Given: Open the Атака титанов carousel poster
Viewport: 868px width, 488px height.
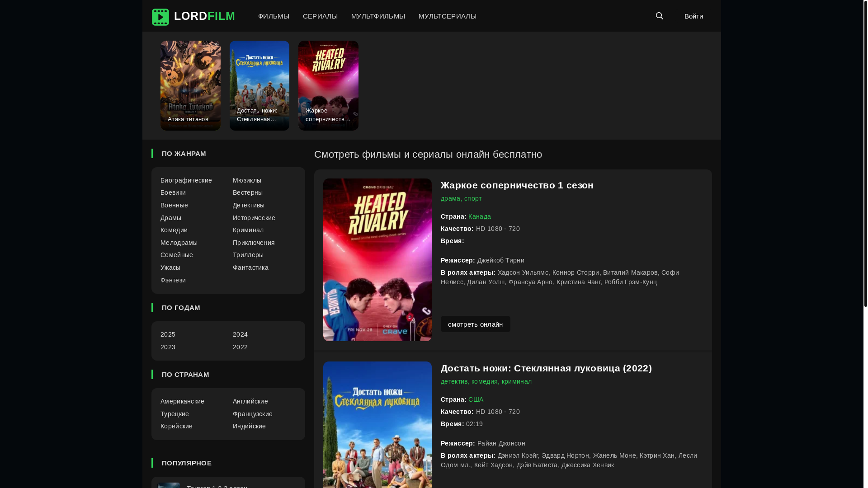Looking at the screenshot, I should (x=190, y=85).
